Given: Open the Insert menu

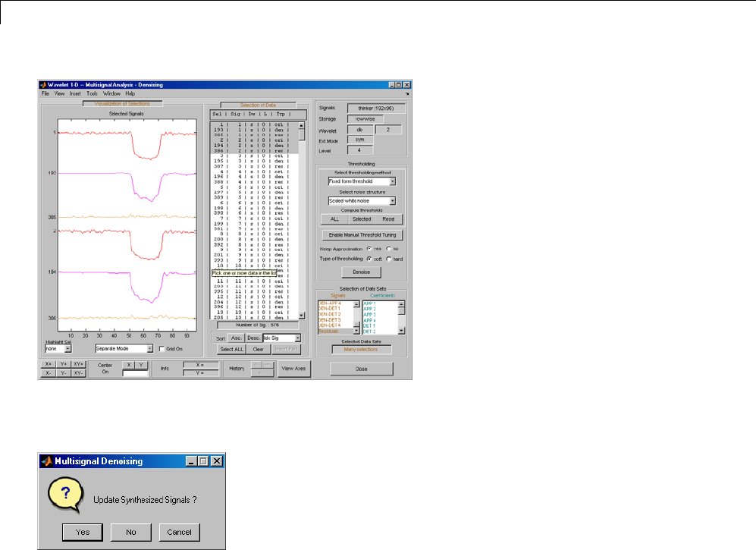Looking at the screenshot, I should pyautogui.click(x=75, y=93).
